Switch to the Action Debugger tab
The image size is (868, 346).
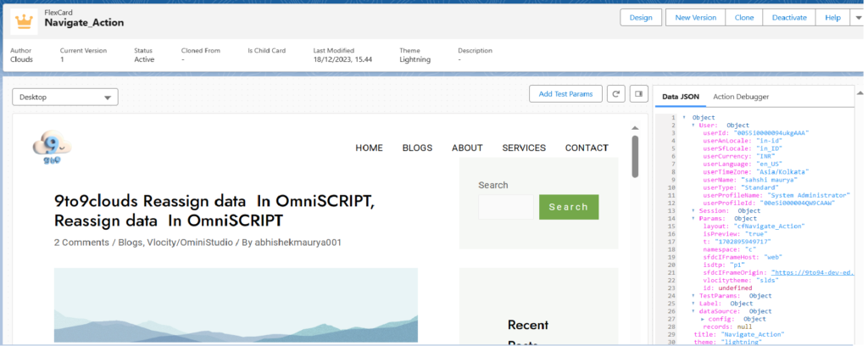click(x=741, y=97)
